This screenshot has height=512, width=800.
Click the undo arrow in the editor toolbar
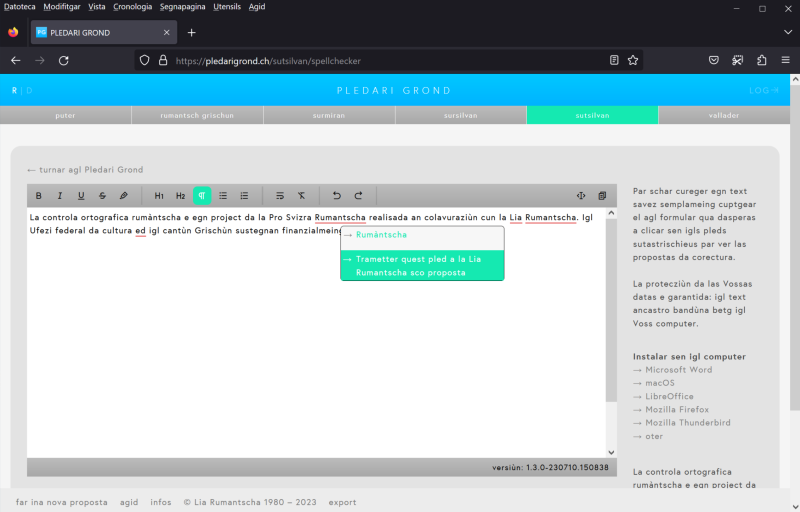click(337, 196)
